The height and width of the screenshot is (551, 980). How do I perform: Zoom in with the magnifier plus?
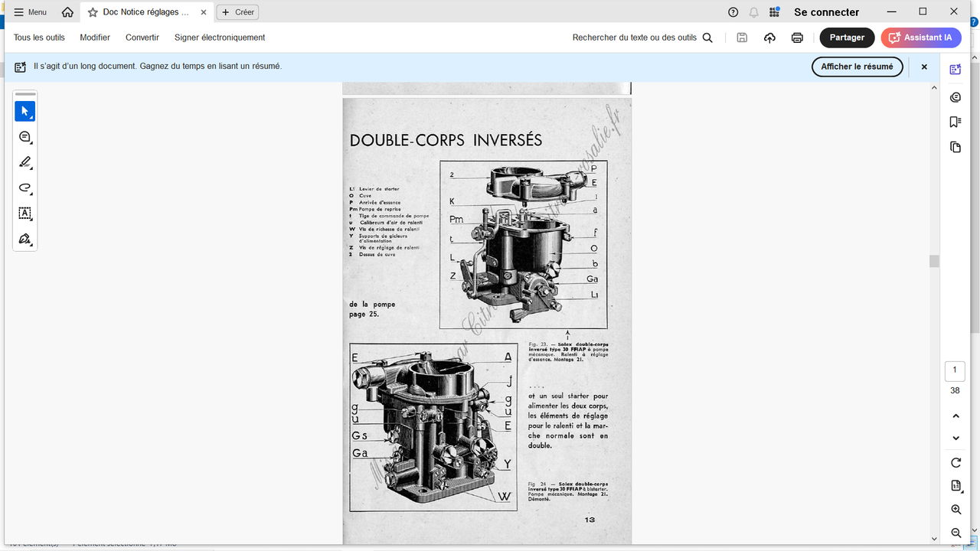[955, 510]
